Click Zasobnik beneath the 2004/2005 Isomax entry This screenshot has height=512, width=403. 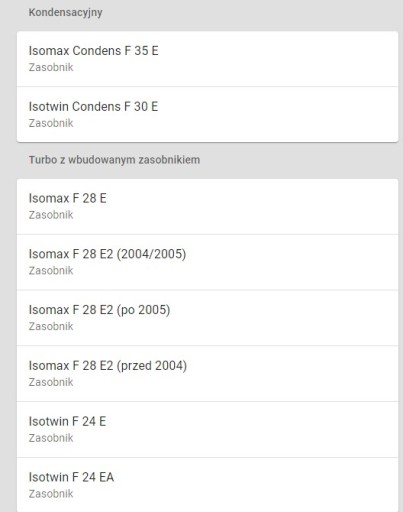click(x=51, y=271)
